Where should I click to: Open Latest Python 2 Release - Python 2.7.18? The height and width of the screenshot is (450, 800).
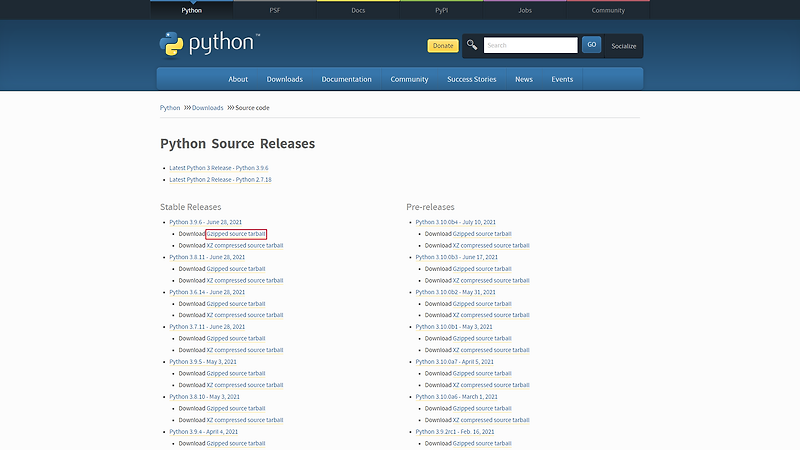point(220,180)
